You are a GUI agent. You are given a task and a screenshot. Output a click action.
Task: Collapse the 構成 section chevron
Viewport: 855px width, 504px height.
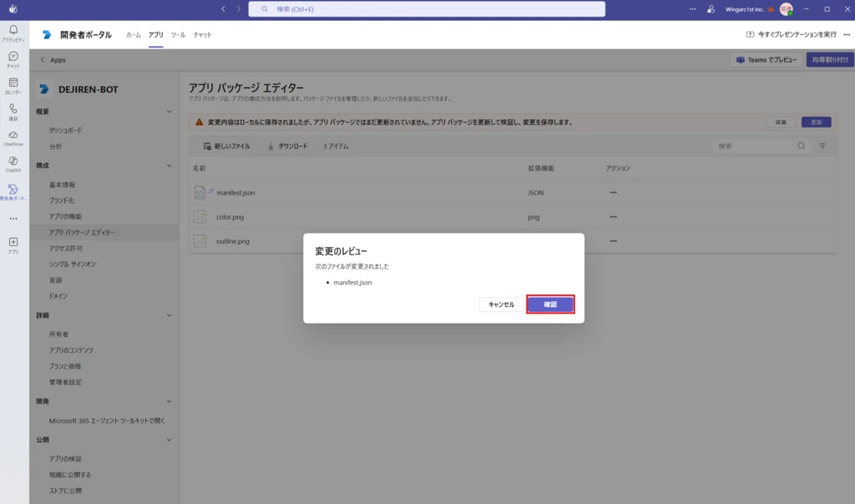pyautogui.click(x=169, y=166)
